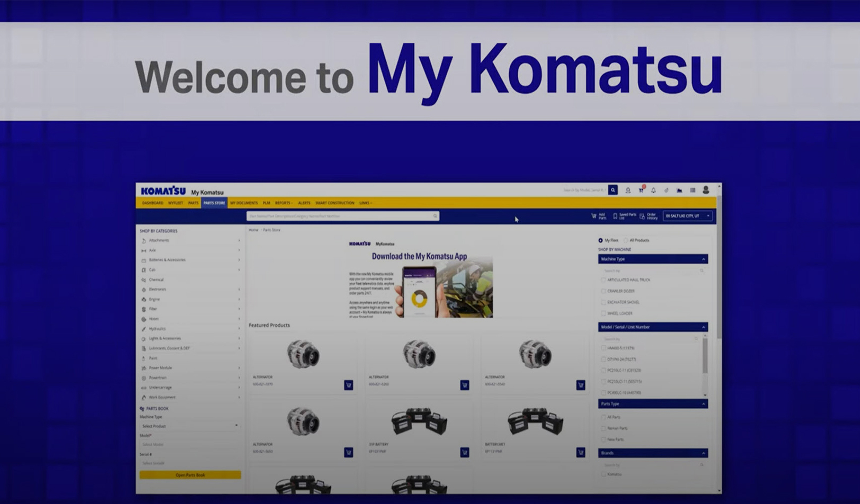Click the Select Model input field
This screenshot has height=504, width=860.
pyautogui.click(x=190, y=445)
